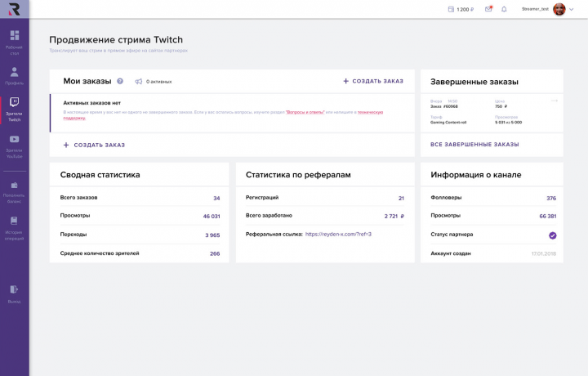Click the Выход logout icon

tap(15, 289)
